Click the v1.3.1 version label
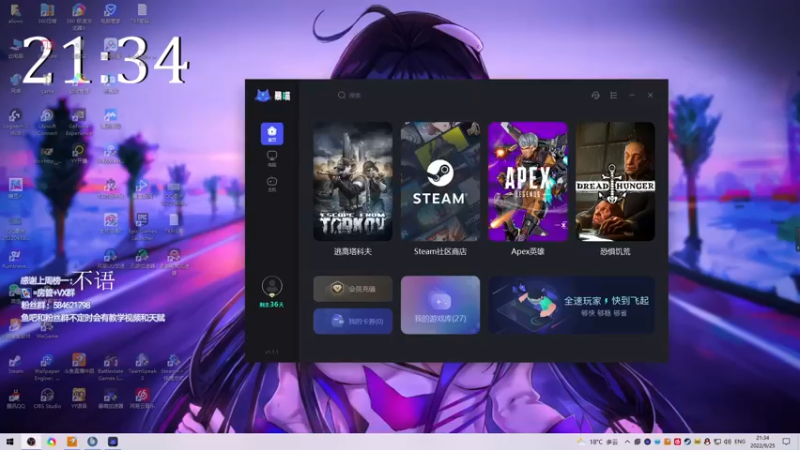The width and height of the screenshot is (800, 450). (272, 352)
